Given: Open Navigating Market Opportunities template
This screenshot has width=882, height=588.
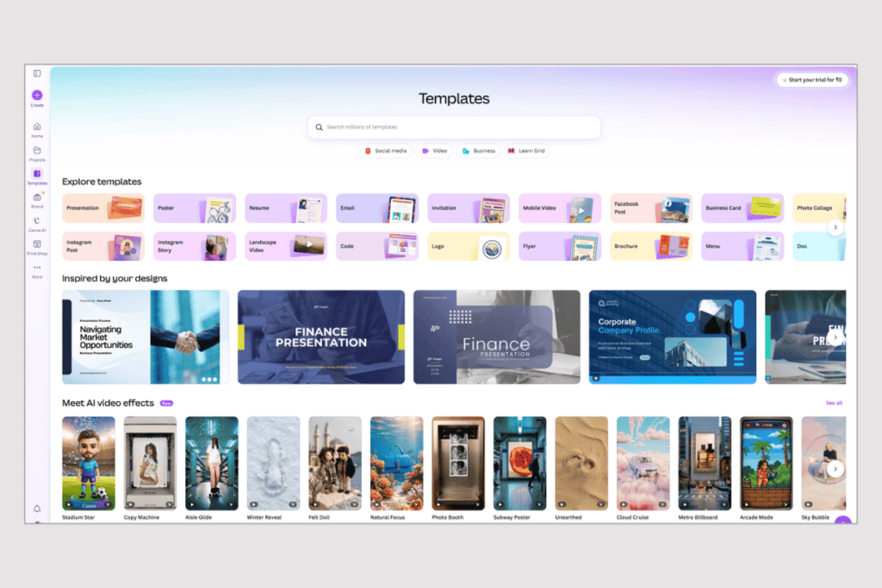Looking at the screenshot, I should [x=145, y=337].
